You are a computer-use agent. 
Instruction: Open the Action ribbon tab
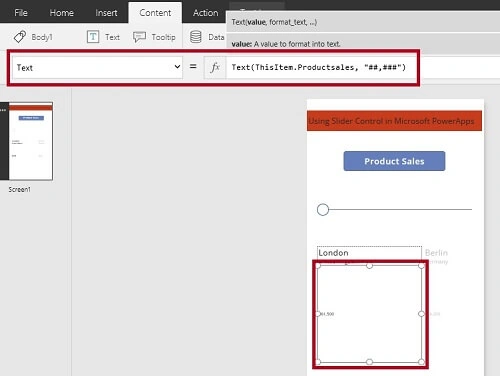click(205, 13)
